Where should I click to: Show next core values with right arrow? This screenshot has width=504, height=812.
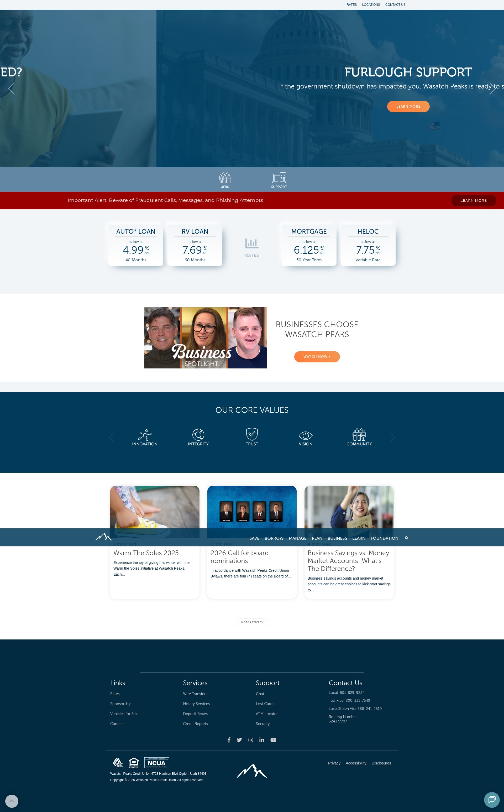pyautogui.click(x=393, y=437)
